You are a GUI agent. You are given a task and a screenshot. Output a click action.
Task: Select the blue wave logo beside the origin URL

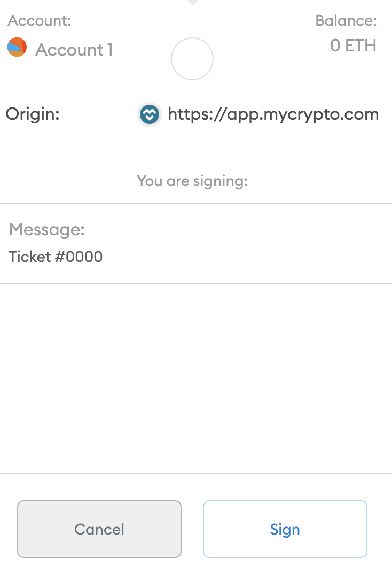pos(149,114)
